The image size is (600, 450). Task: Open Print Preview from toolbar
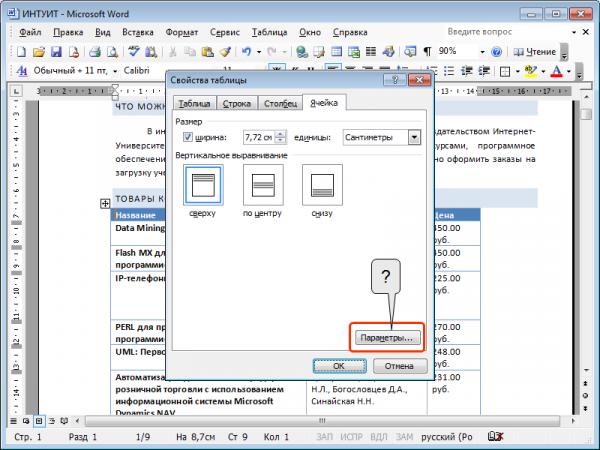112,52
